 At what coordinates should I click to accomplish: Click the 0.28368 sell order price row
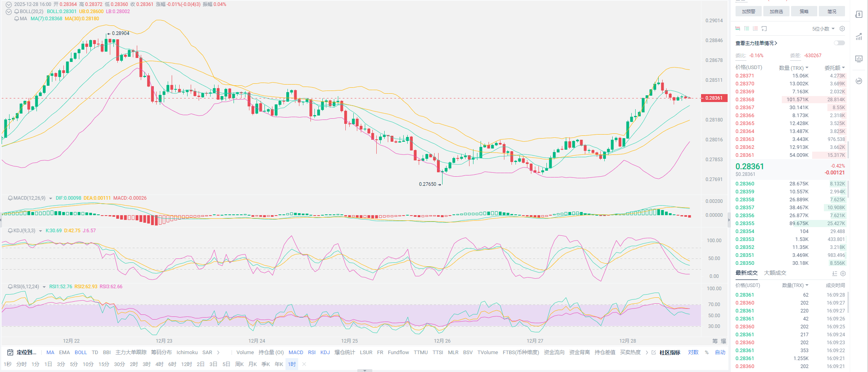coord(745,100)
